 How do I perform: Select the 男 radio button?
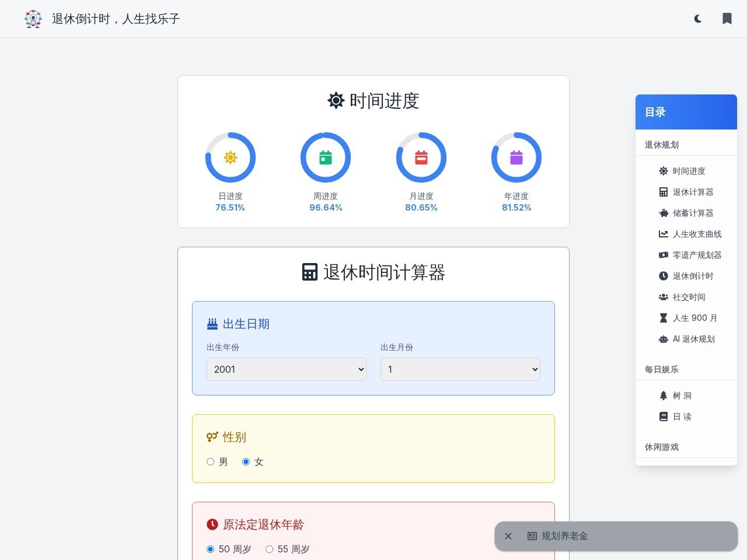[210, 461]
